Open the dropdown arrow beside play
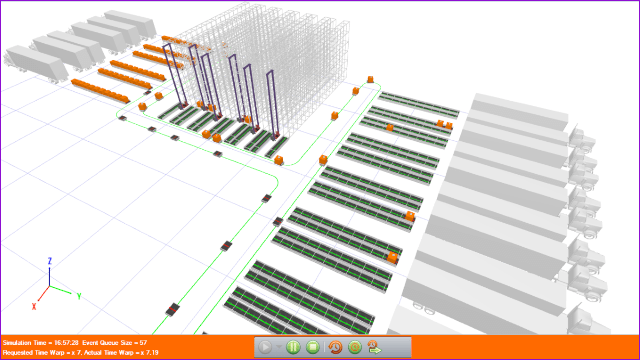The width and height of the screenshot is (640, 360). 279,347
